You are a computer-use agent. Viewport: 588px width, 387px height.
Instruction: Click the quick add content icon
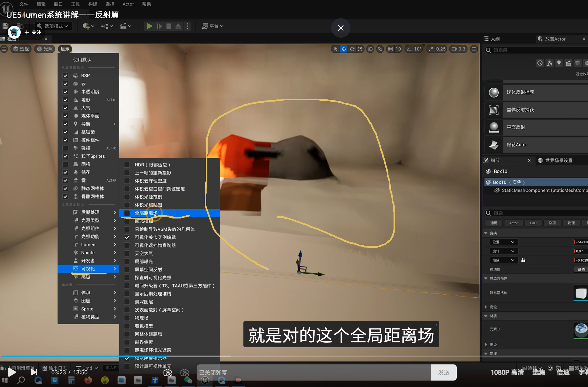pyautogui.click(x=88, y=26)
